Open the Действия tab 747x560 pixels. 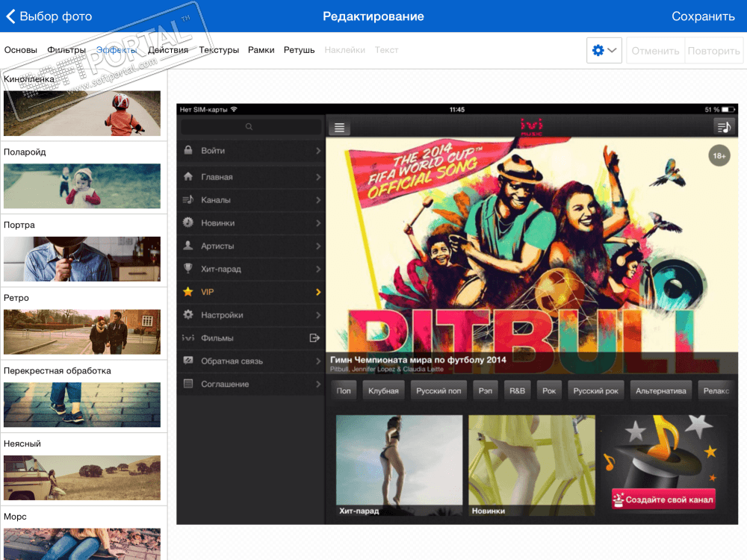167,50
